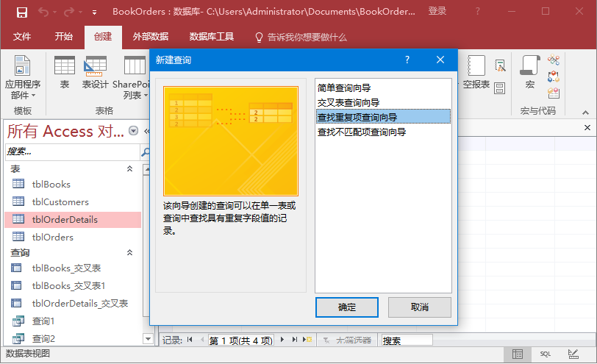Click the Save icon in quick access toolbar
597x364 pixels.
[x=22, y=12]
